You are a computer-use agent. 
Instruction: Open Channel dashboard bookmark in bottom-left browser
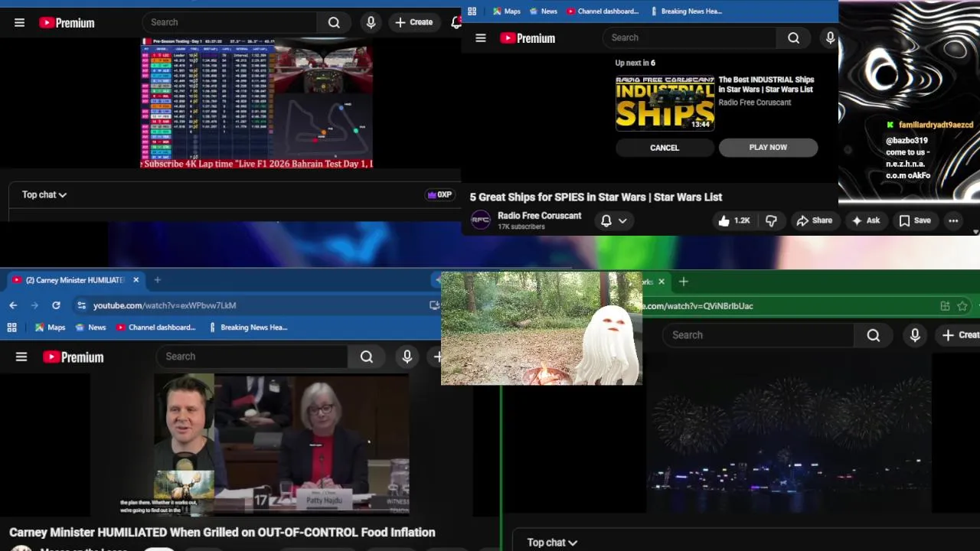(155, 328)
